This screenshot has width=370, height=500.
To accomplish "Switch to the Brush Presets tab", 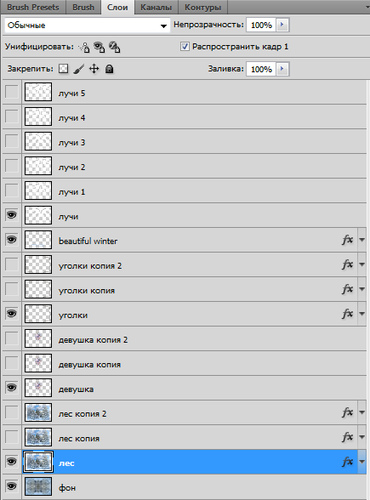I will (33, 7).
